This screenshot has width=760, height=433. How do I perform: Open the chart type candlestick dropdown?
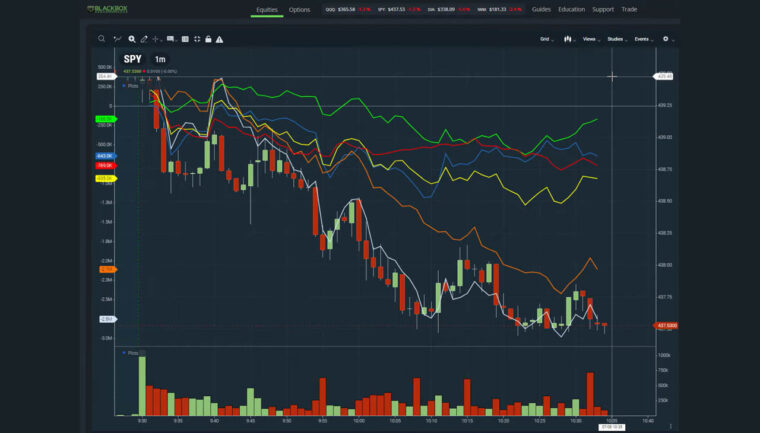[x=569, y=39]
